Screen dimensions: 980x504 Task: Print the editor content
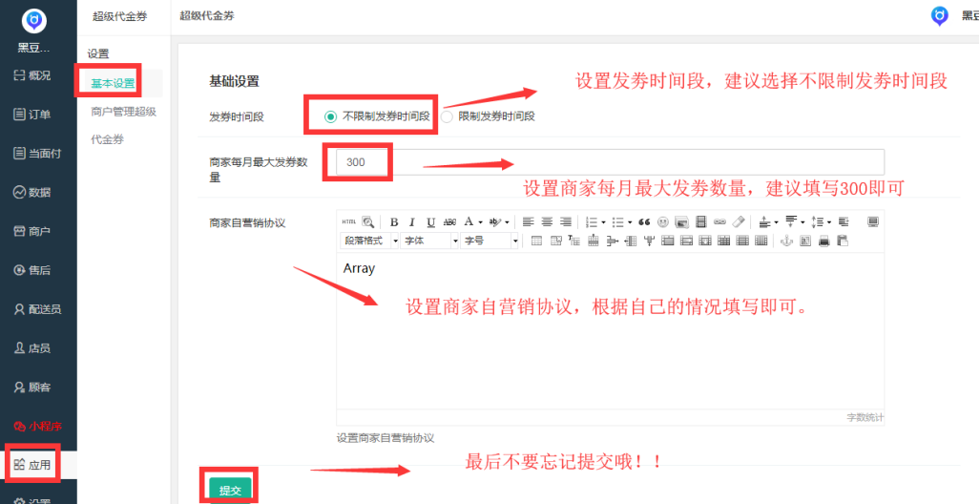[x=824, y=241]
